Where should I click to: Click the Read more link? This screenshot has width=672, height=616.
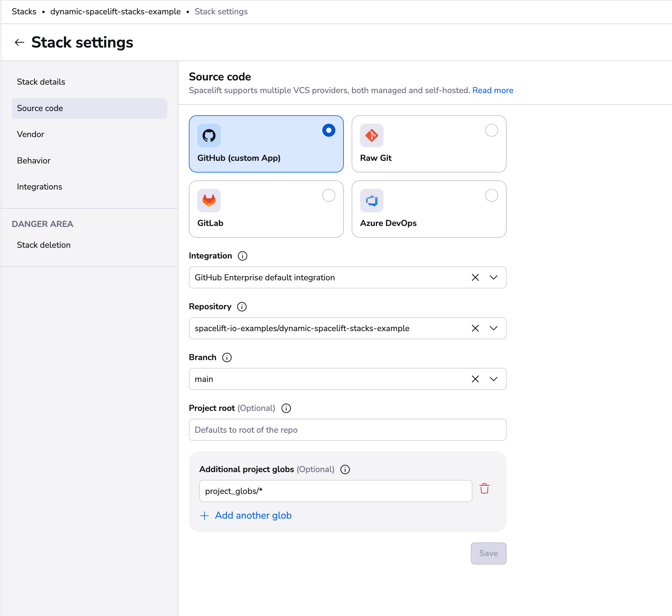(492, 90)
